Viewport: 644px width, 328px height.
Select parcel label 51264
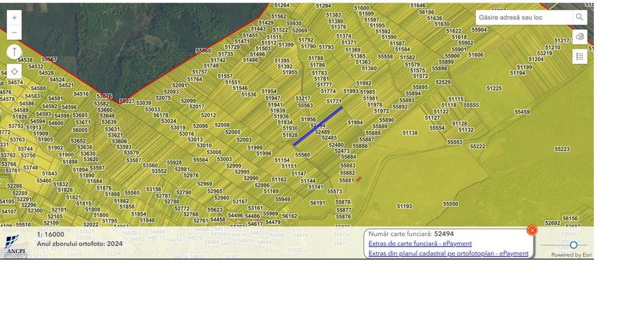(x=282, y=5)
